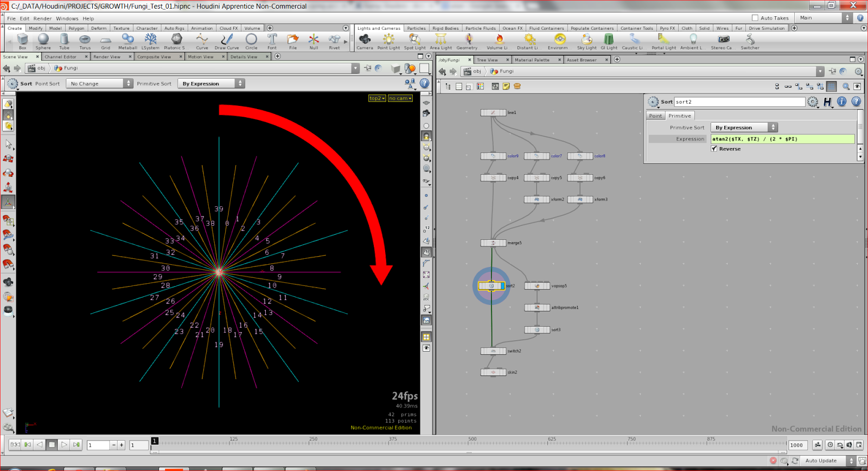The image size is (868, 471).
Task: Add an Area Light
Action: pyautogui.click(x=441, y=41)
